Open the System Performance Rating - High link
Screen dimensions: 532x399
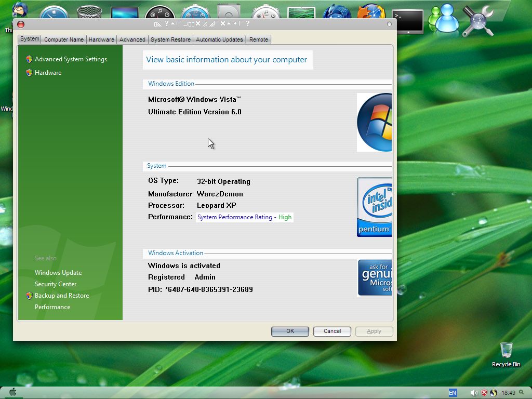tap(245, 217)
